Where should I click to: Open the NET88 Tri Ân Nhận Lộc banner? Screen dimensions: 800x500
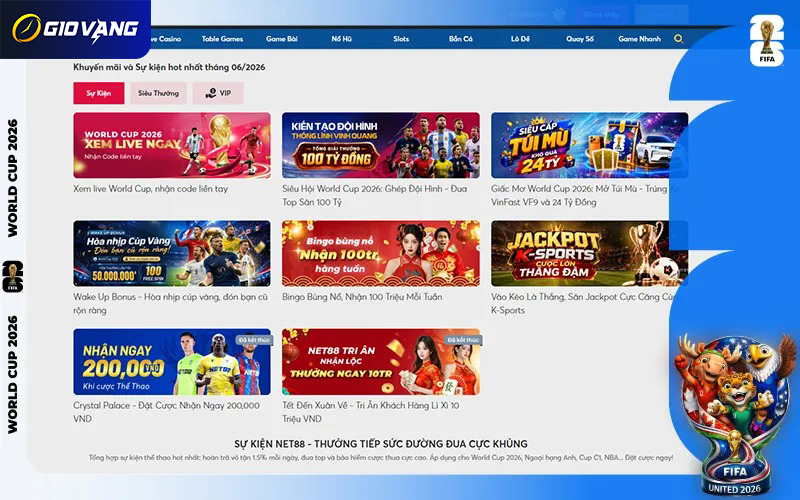pos(381,362)
